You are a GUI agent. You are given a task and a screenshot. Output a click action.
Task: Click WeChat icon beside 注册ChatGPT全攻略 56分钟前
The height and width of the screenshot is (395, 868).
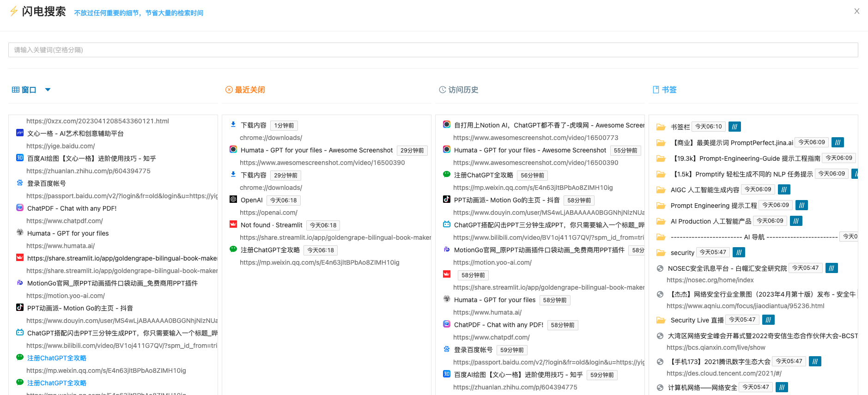[447, 175]
